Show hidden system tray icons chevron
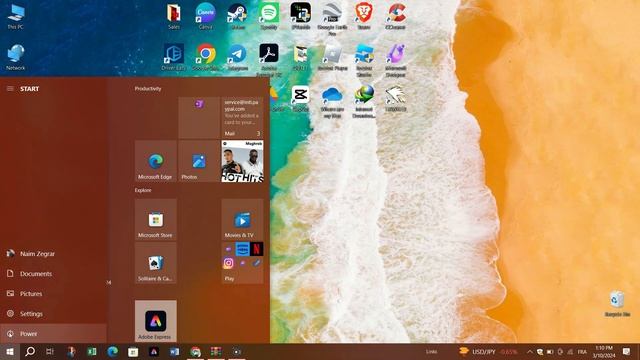640x360 pixels. (530, 351)
